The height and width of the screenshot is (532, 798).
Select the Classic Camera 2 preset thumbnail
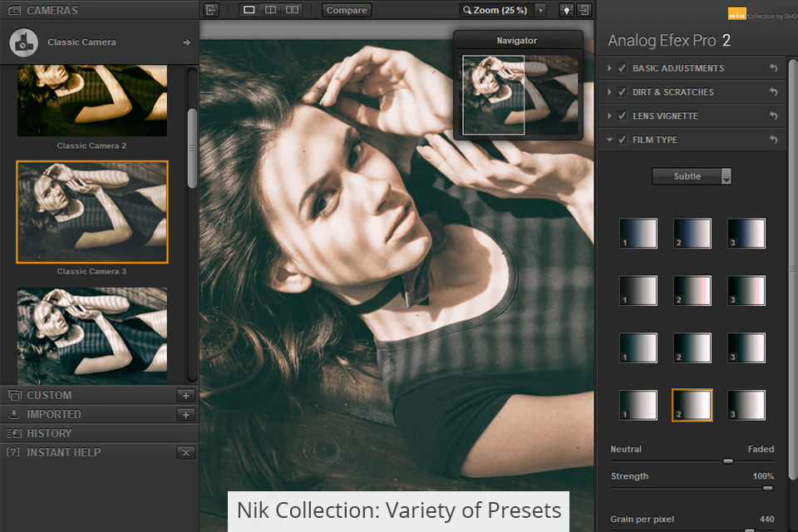click(x=92, y=101)
